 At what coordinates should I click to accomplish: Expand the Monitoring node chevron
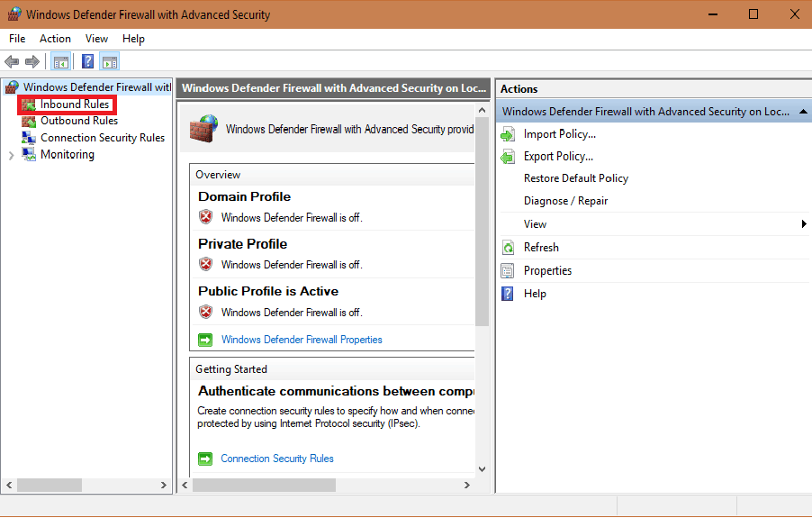coord(11,155)
